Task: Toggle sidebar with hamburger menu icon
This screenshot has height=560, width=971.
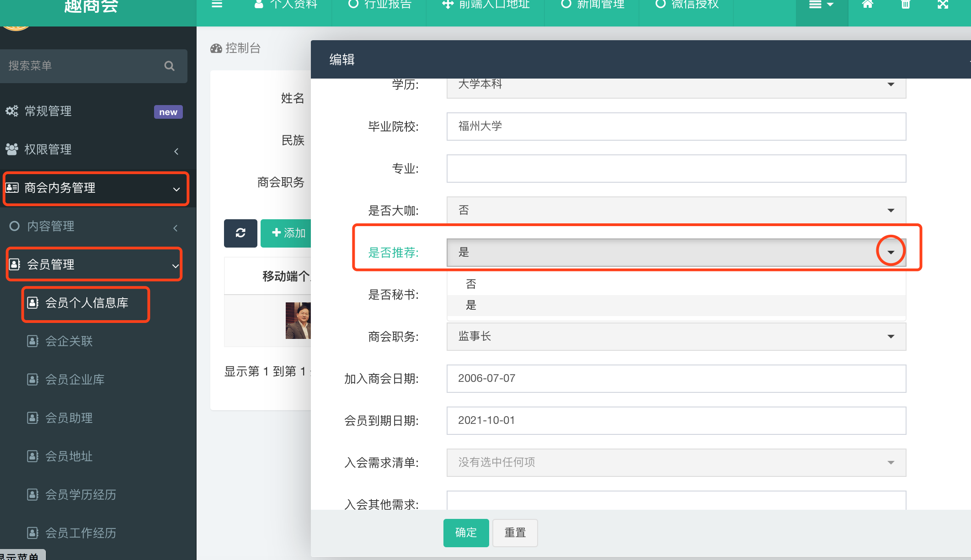Action: (217, 5)
